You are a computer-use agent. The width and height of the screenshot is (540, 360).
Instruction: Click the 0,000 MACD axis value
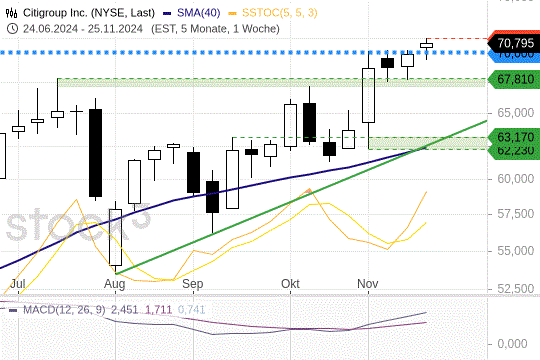(512, 343)
